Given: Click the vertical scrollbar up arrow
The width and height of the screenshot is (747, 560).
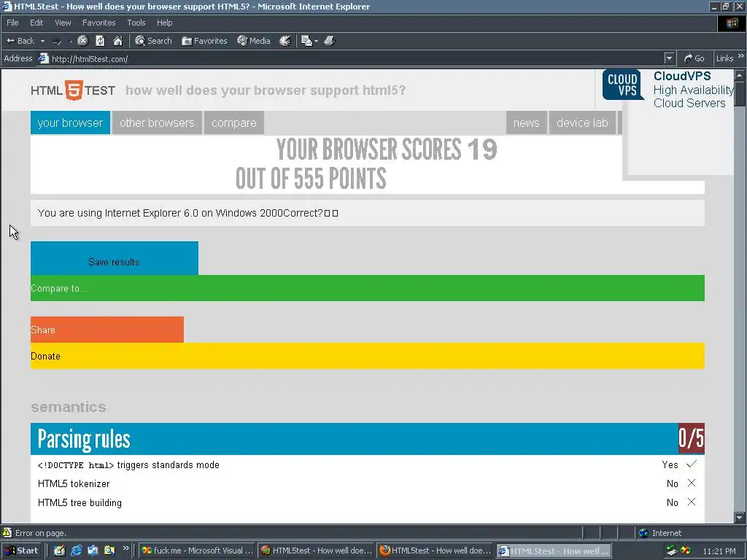Looking at the screenshot, I should tap(740, 75).
